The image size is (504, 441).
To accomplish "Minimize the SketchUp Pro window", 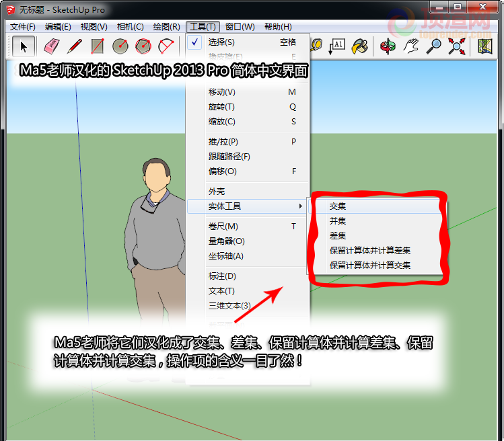I will [x=439, y=7].
